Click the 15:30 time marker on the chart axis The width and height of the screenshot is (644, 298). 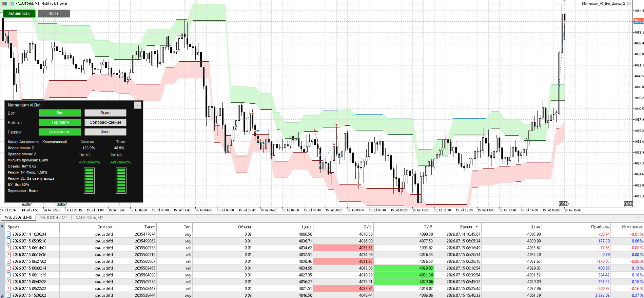[563, 204]
